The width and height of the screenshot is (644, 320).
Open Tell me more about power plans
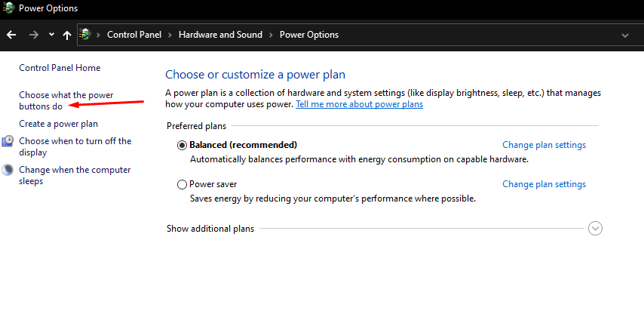pos(359,104)
